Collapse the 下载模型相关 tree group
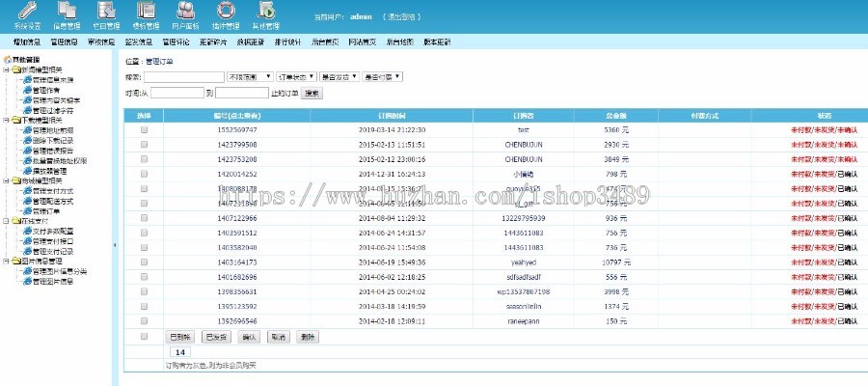The width and height of the screenshot is (868, 386). coord(6,121)
